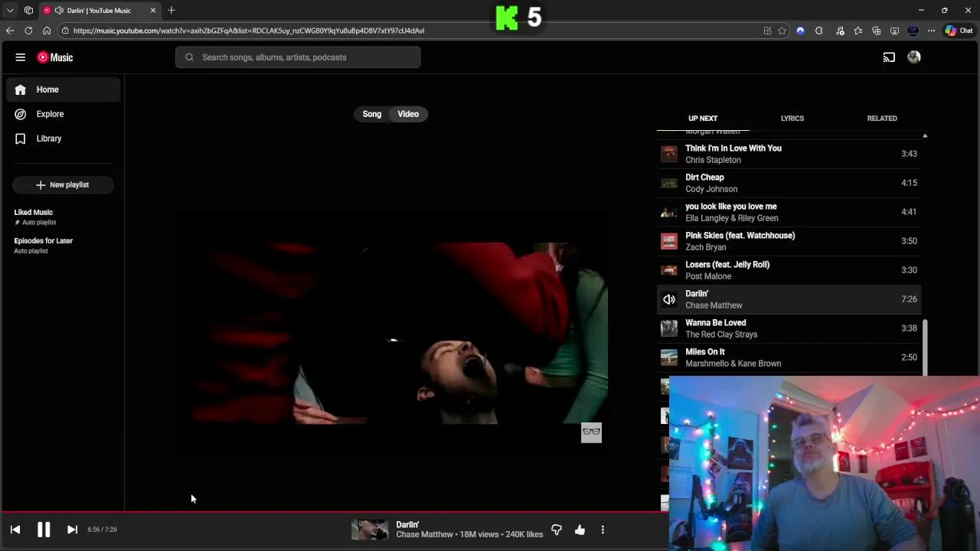Open the Copilot Chat button
Image resolution: width=980 pixels, height=551 pixels.
click(959, 31)
